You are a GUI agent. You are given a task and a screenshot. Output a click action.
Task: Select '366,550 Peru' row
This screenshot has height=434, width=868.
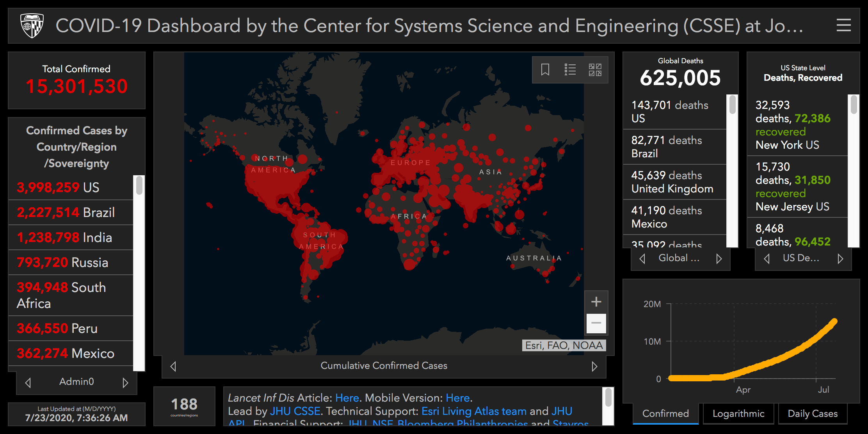tap(71, 328)
